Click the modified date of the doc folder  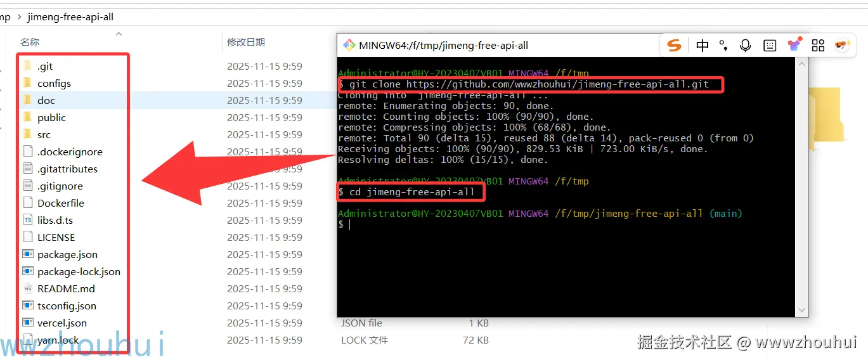point(264,100)
